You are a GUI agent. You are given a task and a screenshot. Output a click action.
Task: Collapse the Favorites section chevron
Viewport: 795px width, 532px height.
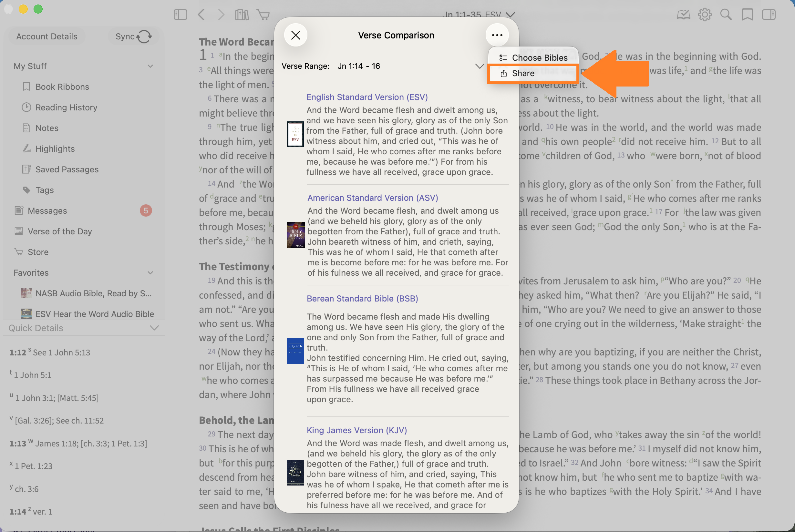150,273
